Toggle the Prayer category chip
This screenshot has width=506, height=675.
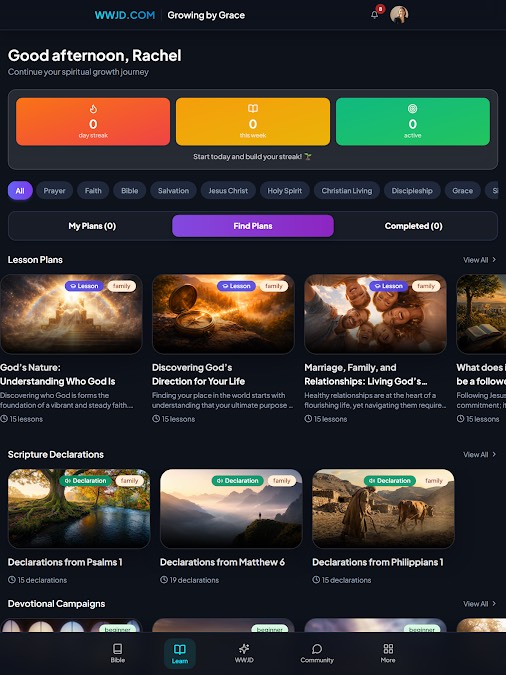tap(54, 191)
